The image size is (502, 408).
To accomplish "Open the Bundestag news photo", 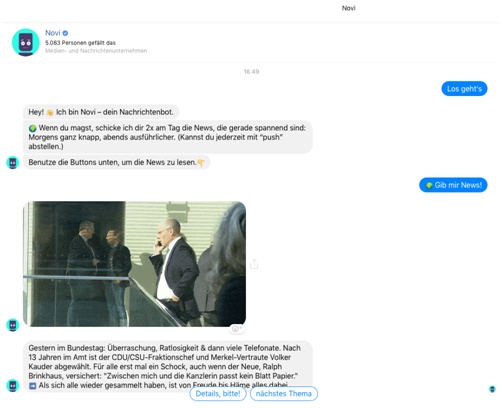I will pyautogui.click(x=134, y=264).
